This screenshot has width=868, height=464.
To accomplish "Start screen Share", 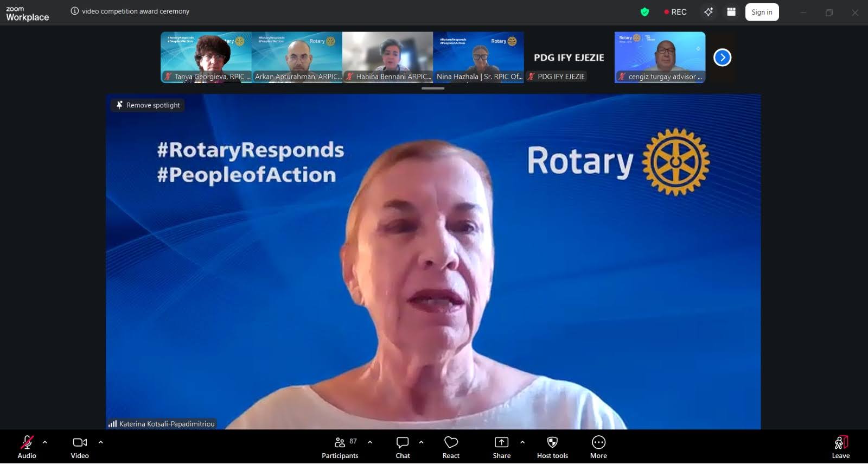I will tap(502, 447).
